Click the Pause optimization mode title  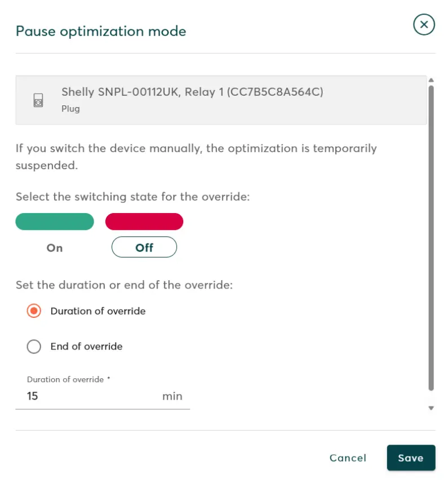101,31
